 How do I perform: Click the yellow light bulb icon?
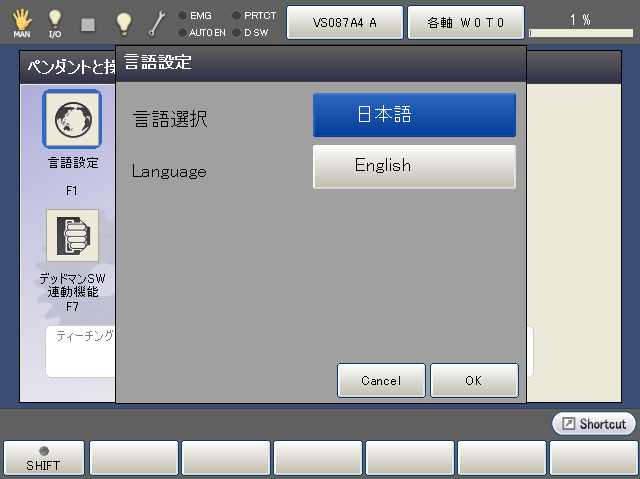point(123,22)
